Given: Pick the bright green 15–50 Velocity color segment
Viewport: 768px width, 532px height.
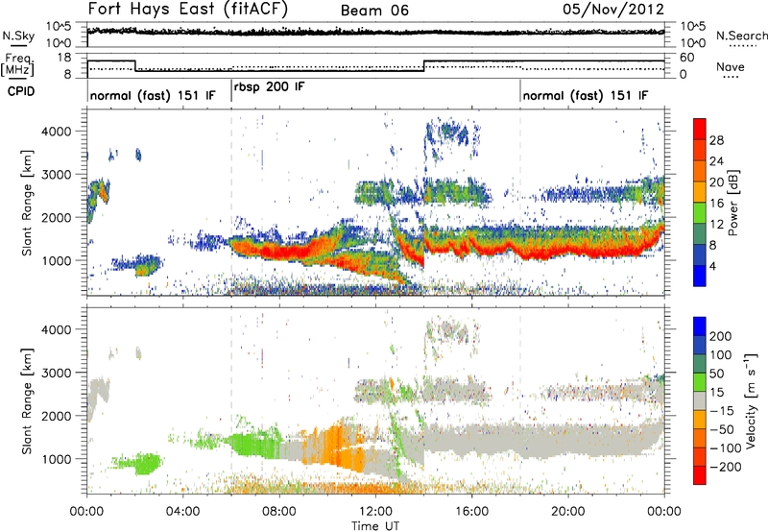Looking at the screenshot, I should point(700,382).
